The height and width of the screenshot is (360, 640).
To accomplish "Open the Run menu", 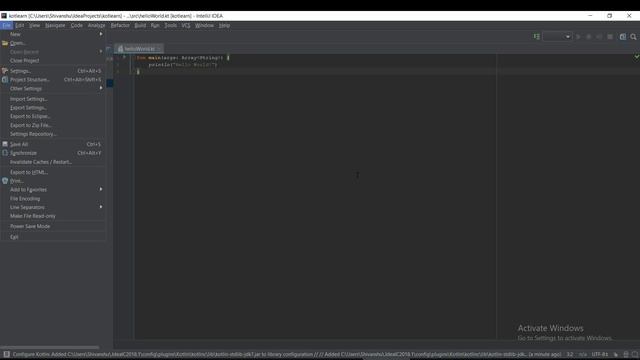I will click(x=155, y=25).
